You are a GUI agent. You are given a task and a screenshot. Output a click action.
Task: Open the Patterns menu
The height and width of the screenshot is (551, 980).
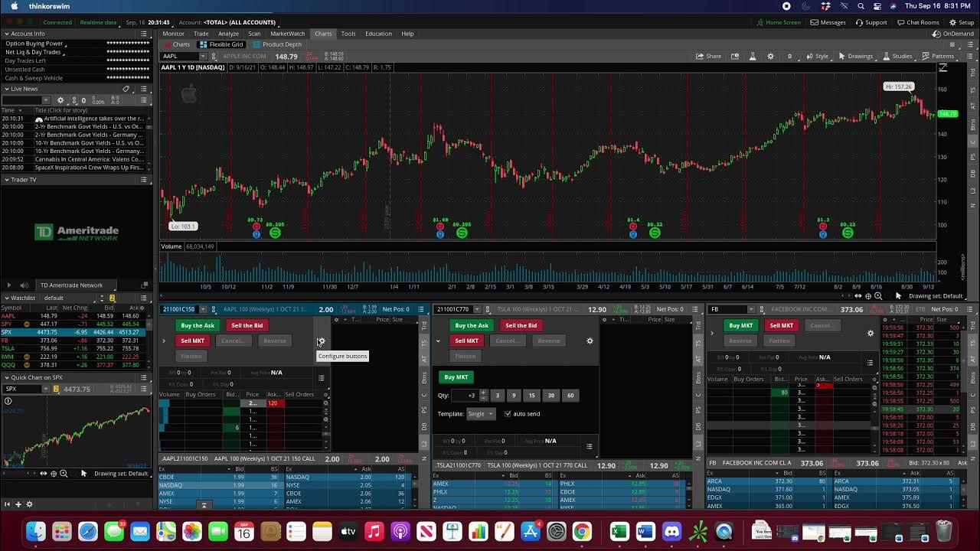(x=938, y=56)
